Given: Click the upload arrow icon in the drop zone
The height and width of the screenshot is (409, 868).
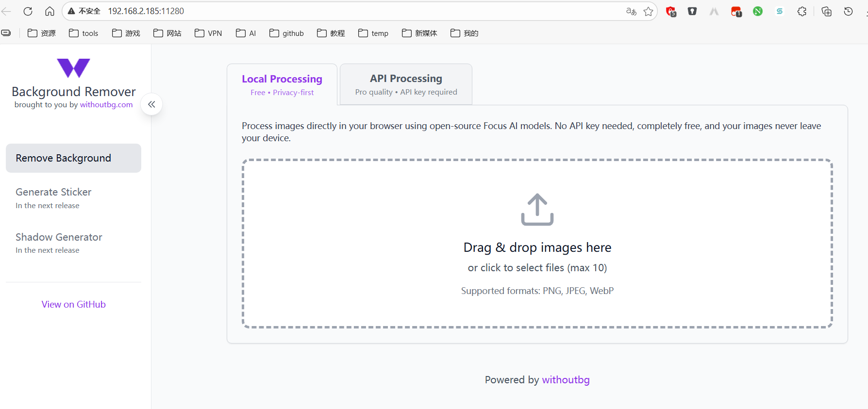Looking at the screenshot, I should tap(537, 210).
